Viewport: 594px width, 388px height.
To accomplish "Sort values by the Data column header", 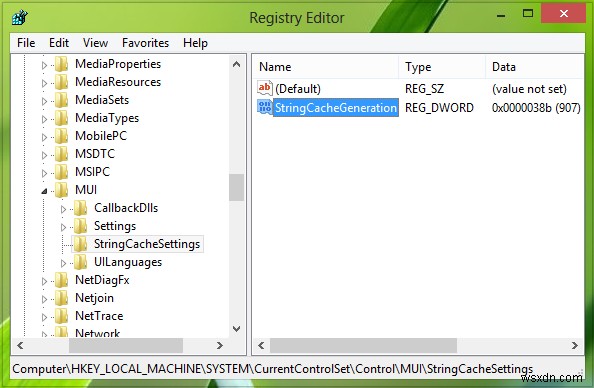I will [535, 67].
